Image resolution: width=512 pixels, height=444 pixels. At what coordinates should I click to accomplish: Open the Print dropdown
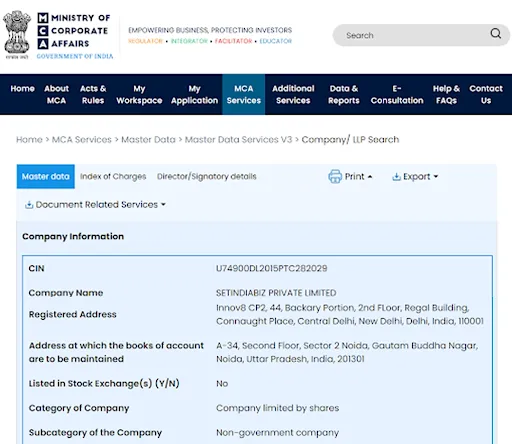(x=350, y=176)
